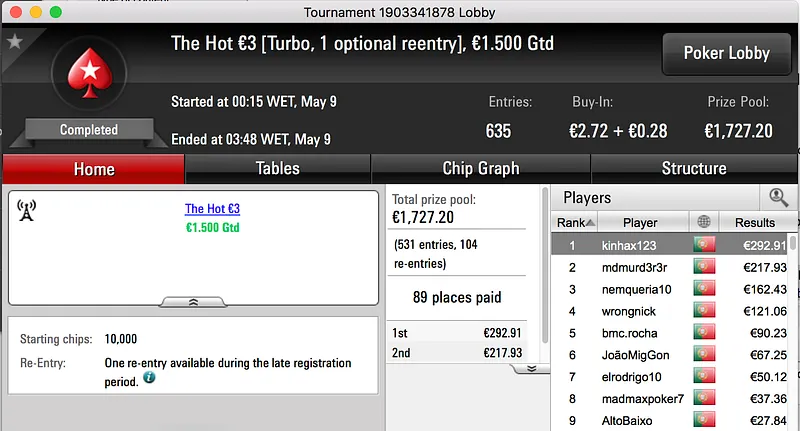Click the Poker Lobby button
Viewport: 800px width, 431px height.
coord(725,53)
